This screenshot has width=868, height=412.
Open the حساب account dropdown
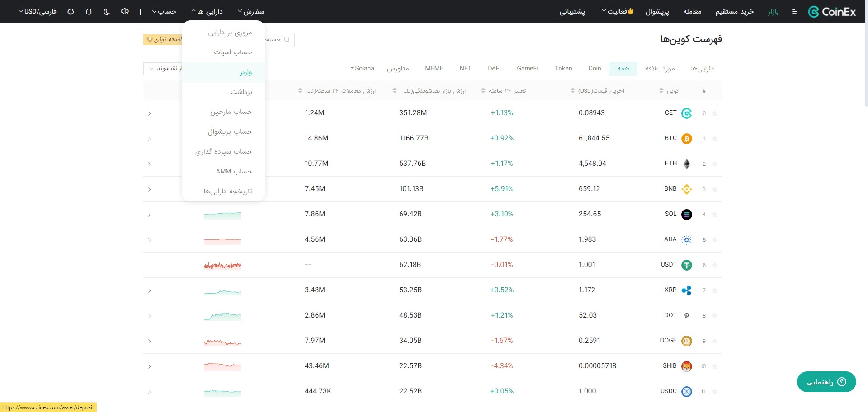coord(164,11)
